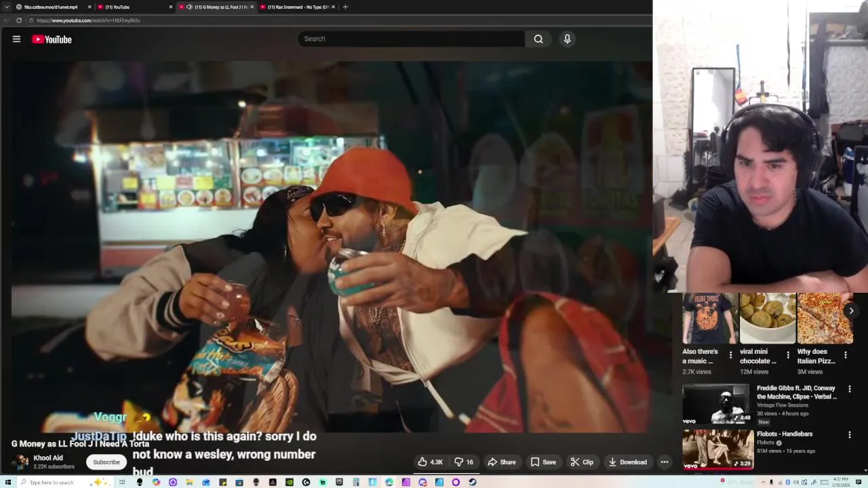The width and height of the screenshot is (868, 488).
Task: Open the NVIDIA app taskbar icon
Action: [x=290, y=482]
